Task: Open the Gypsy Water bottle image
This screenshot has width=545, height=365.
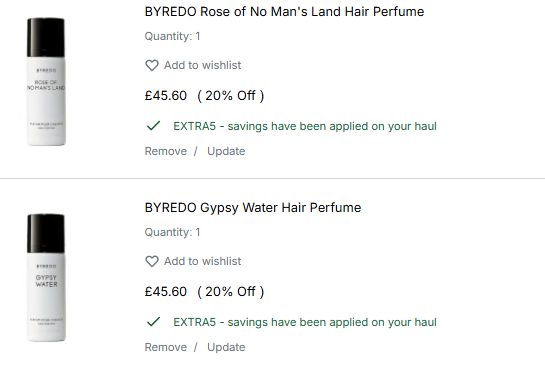Action: (46, 278)
